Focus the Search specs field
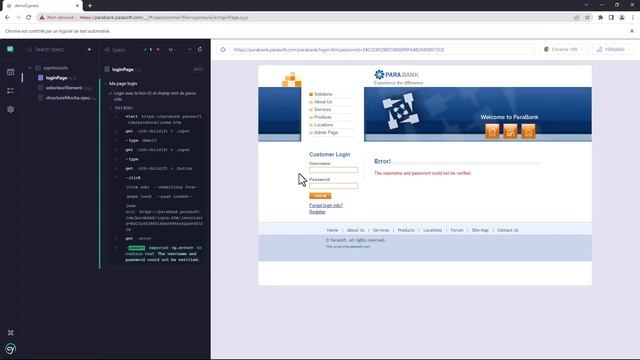This screenshot has width=640, height=360. 54,49
